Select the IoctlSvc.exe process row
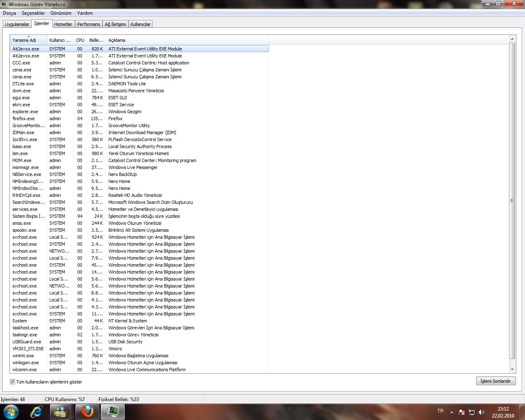This screenshot has width=525, height=420. point(139,139)
